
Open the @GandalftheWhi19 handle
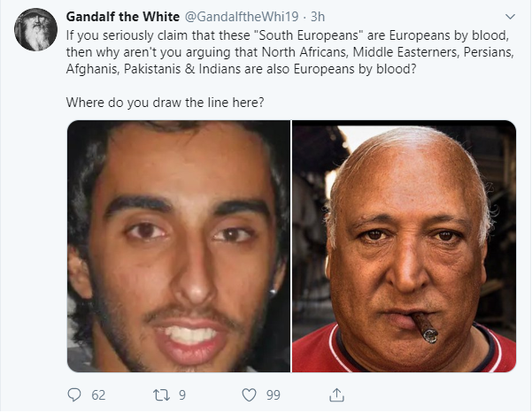click(x=242, y=17)
